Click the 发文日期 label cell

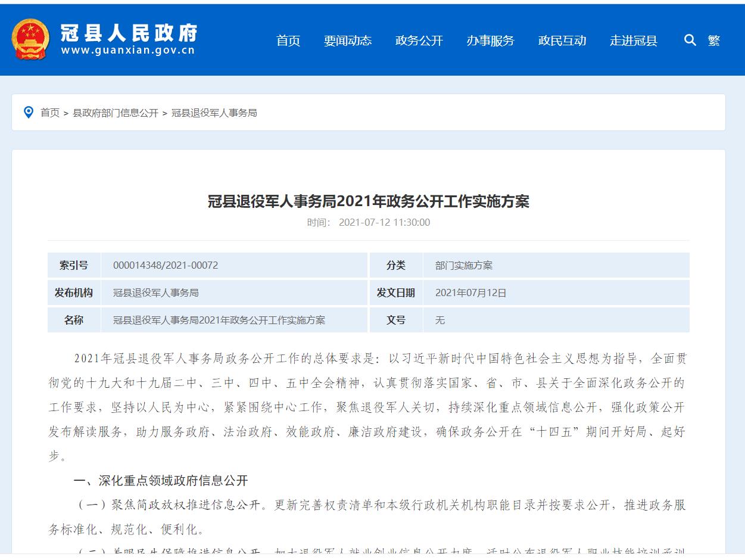(396, 293)
